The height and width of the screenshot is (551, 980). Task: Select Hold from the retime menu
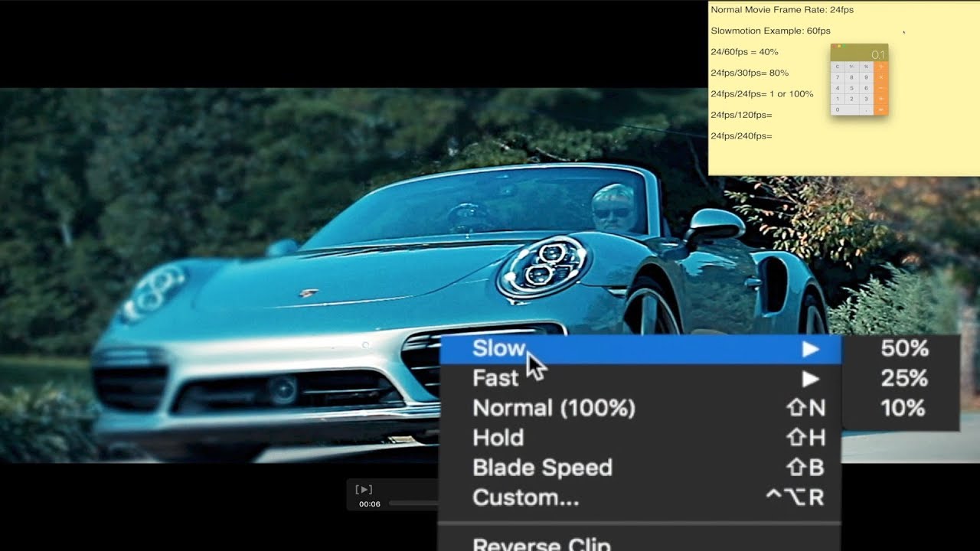click(x=640, y=438)
